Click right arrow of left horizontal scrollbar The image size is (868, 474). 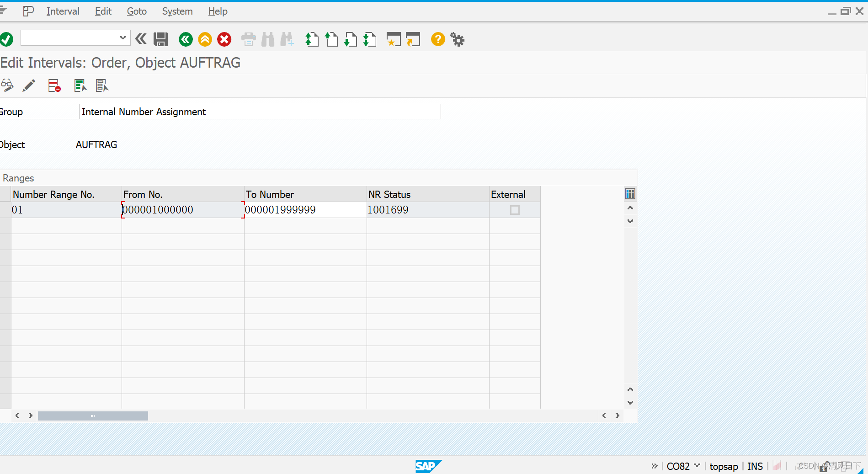point(31,415)
